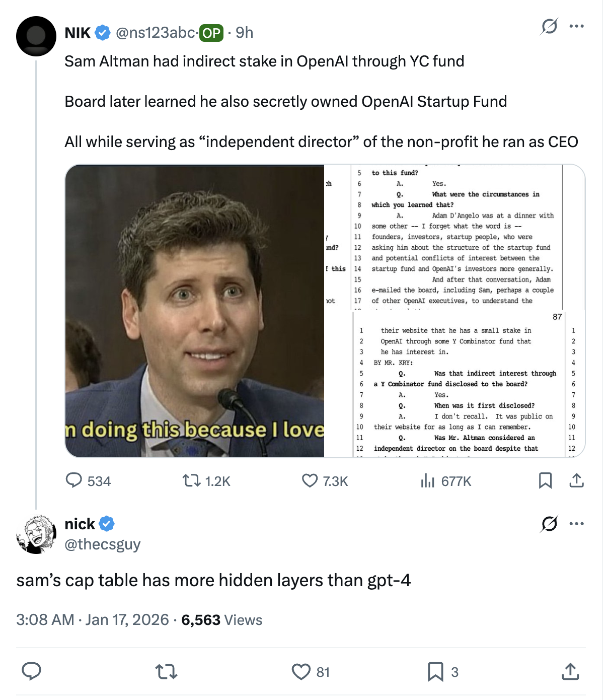
Task: Open more options menu on NIK's post
Action: point(576,26)
